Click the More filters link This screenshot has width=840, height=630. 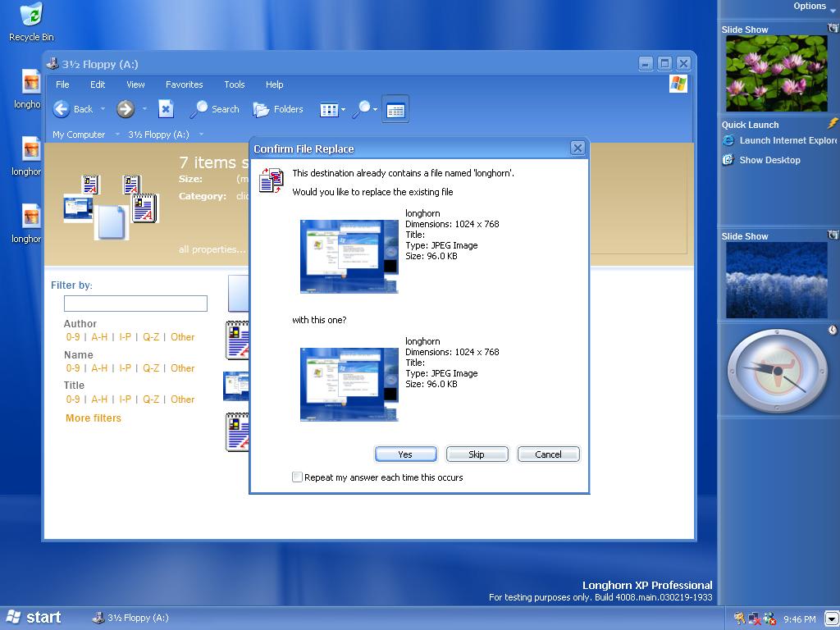[94, 418]
